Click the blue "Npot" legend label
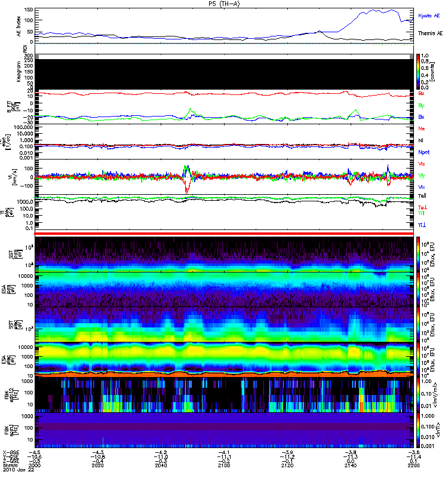The image size is (448, 478). tap(424, 152)
